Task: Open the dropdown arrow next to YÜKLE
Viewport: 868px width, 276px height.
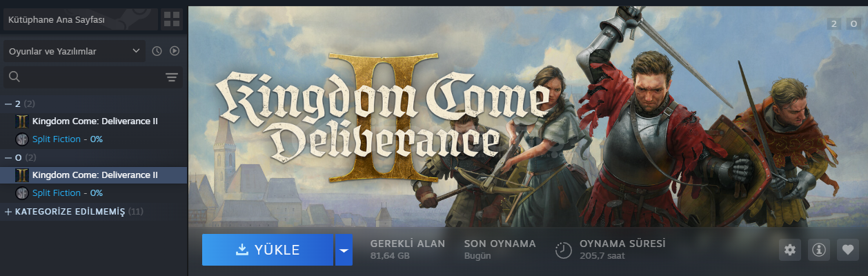Action: coord(344,250)
